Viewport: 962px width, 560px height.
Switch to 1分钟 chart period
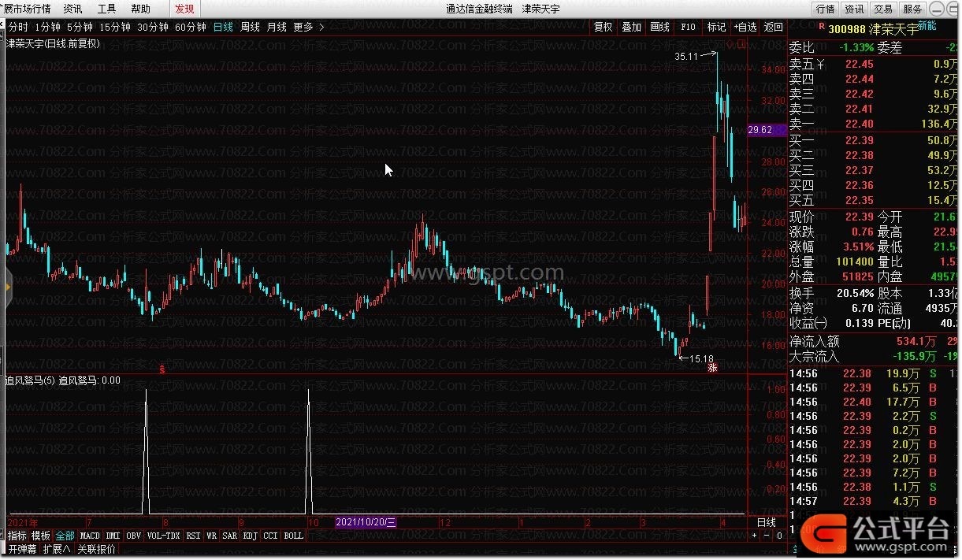point(47,27)
